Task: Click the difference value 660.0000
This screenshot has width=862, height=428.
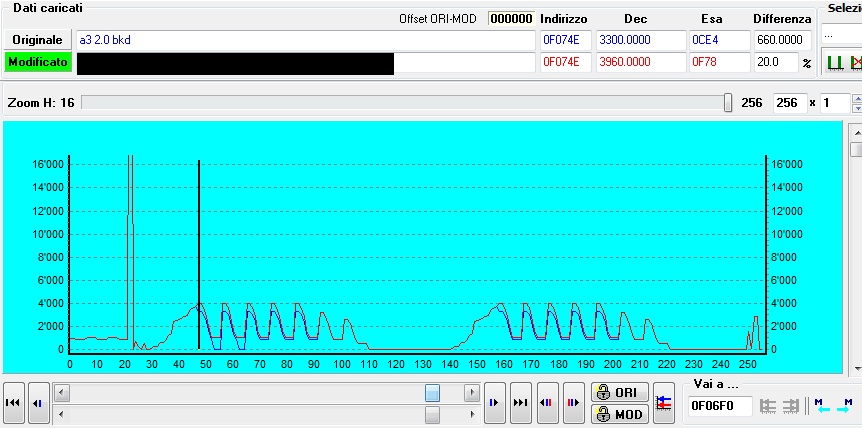Action: (x=782, y=40)
